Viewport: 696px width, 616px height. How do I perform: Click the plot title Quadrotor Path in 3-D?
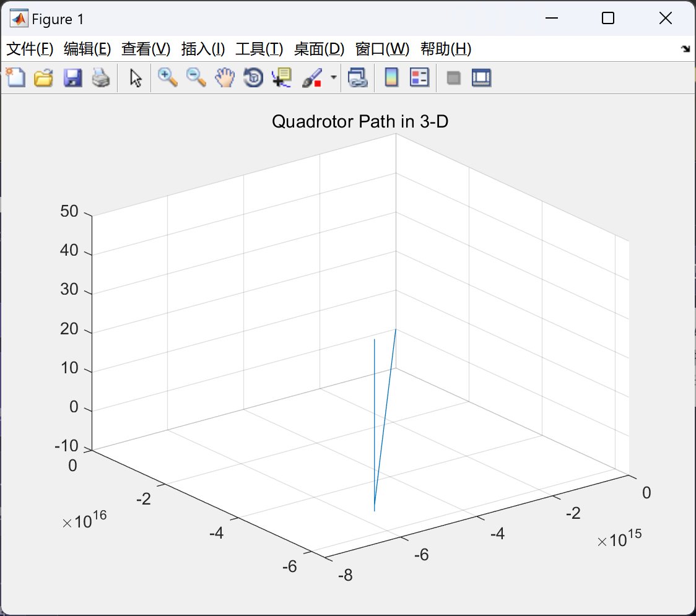pyautogui.click(x=360, y=121)
